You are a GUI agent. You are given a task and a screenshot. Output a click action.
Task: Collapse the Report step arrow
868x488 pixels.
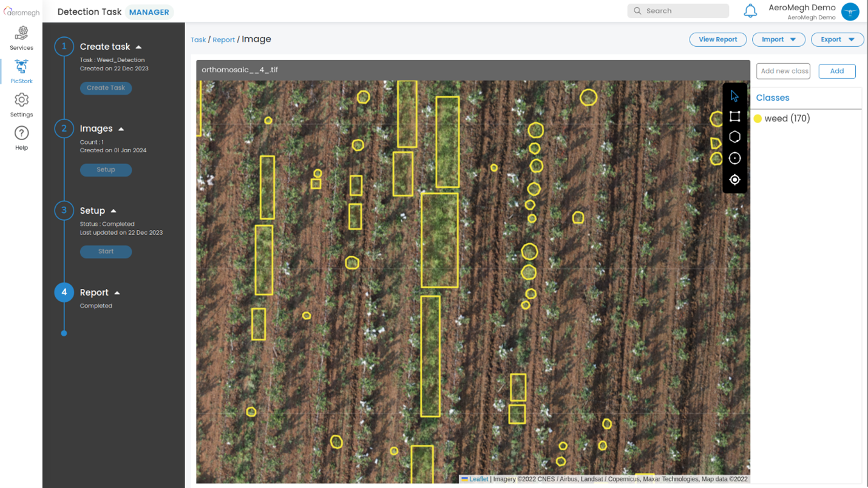117,293
